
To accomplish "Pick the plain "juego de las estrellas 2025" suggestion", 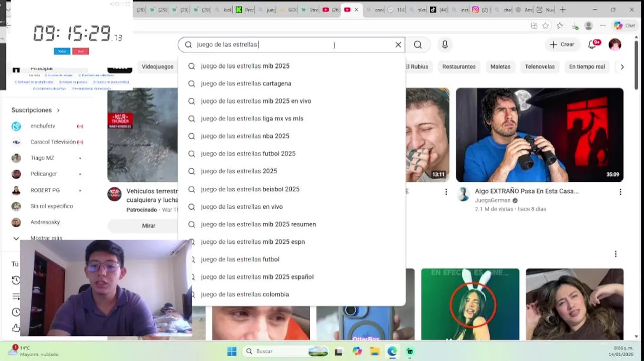I will 291,171.
